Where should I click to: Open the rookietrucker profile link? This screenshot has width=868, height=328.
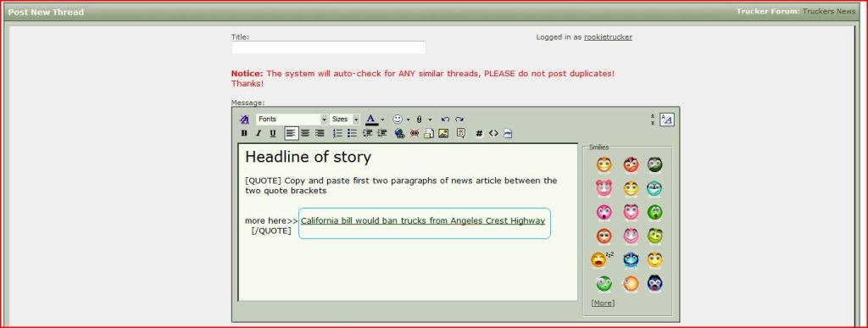click(608, 37)
